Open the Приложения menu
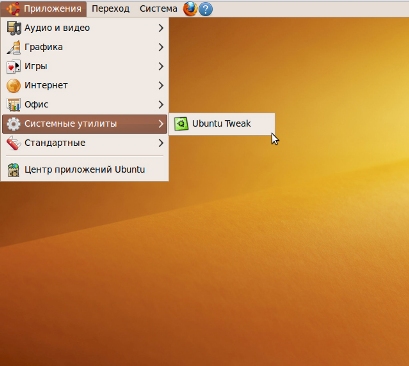Viewport: 409px width, 366px height. [44, 9]
